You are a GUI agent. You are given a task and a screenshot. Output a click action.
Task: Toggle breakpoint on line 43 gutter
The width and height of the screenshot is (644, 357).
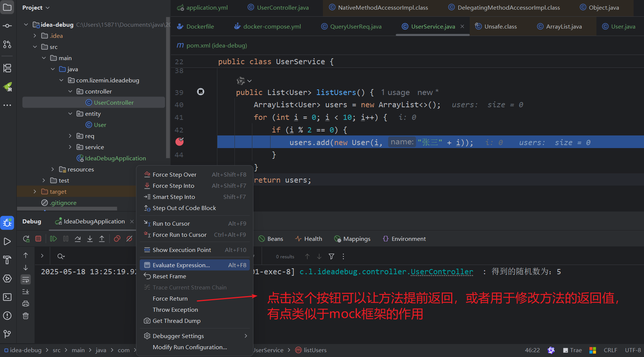[179, 142]
